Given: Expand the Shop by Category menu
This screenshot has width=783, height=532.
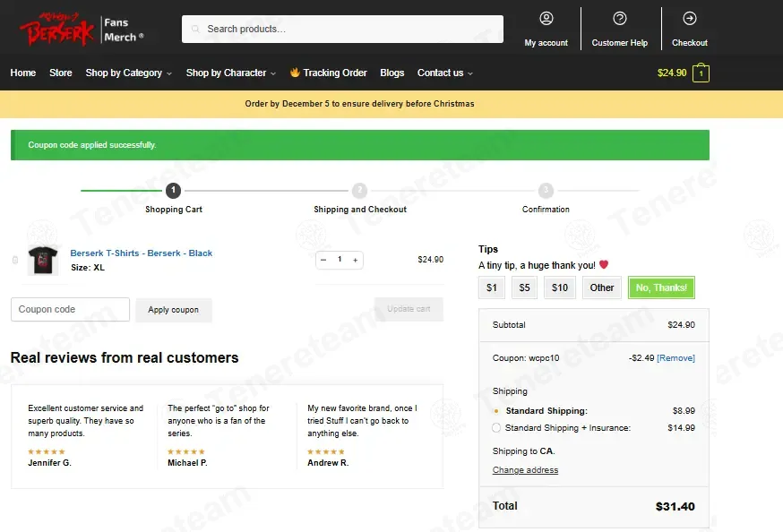Looking at the screenshot, I should [x=128, y=73].
